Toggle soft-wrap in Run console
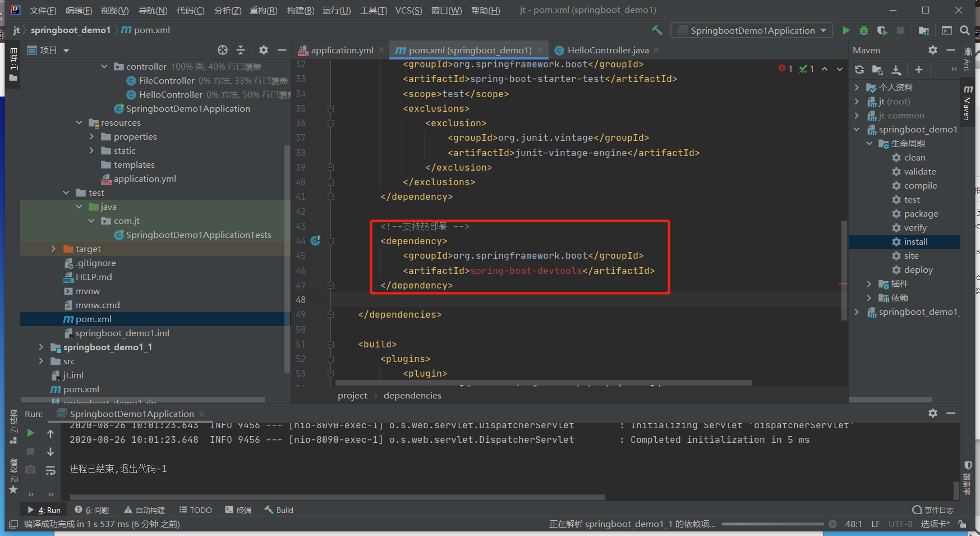This screenshot has width=980, height=536. click(50, 470)
